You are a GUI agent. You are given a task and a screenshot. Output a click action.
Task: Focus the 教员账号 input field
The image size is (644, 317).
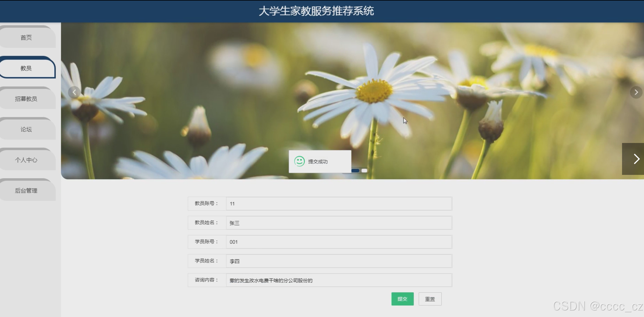(x=339, y=204)
